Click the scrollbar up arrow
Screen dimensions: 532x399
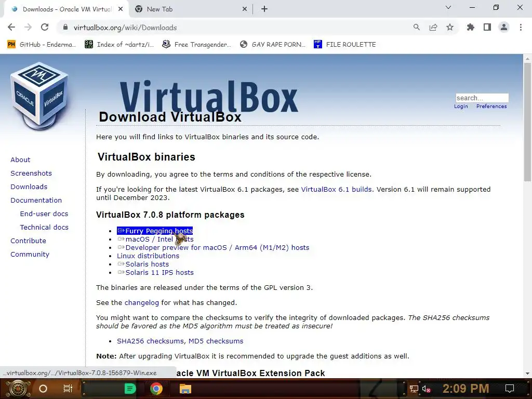pos(527,58)
